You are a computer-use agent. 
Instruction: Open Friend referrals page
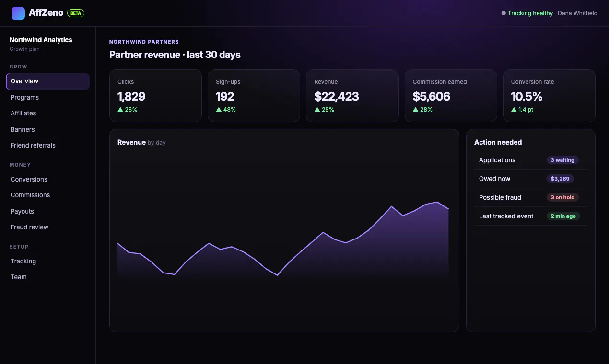(47, 145)
